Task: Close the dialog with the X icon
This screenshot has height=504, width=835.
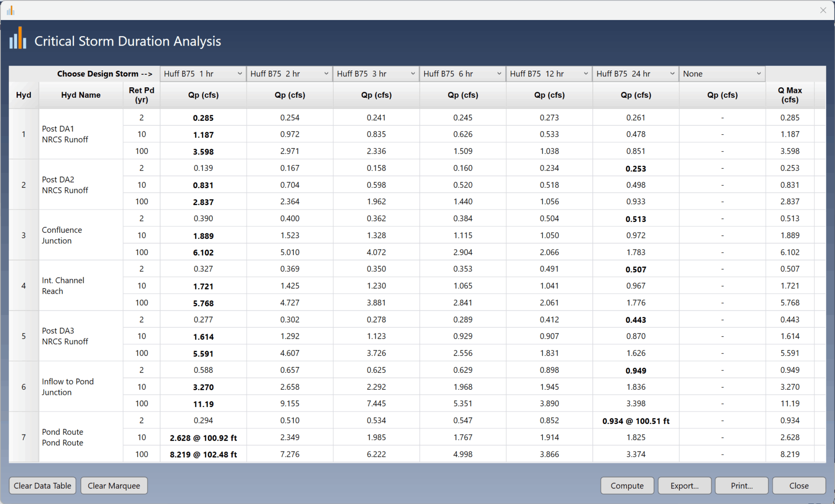Action: (x=823, y=10)
